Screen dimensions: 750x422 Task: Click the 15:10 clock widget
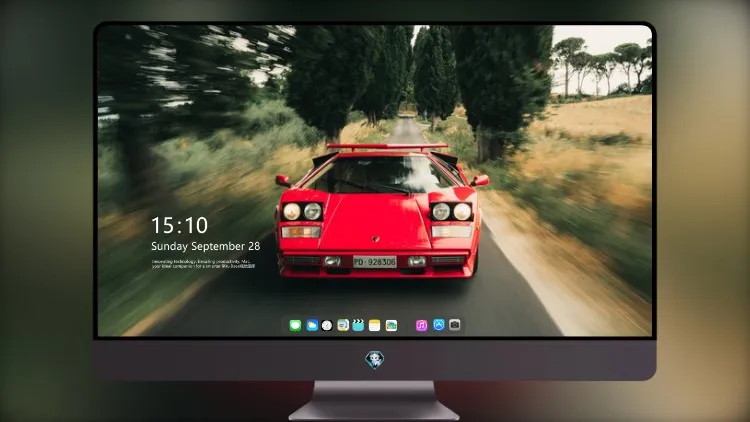179,225
